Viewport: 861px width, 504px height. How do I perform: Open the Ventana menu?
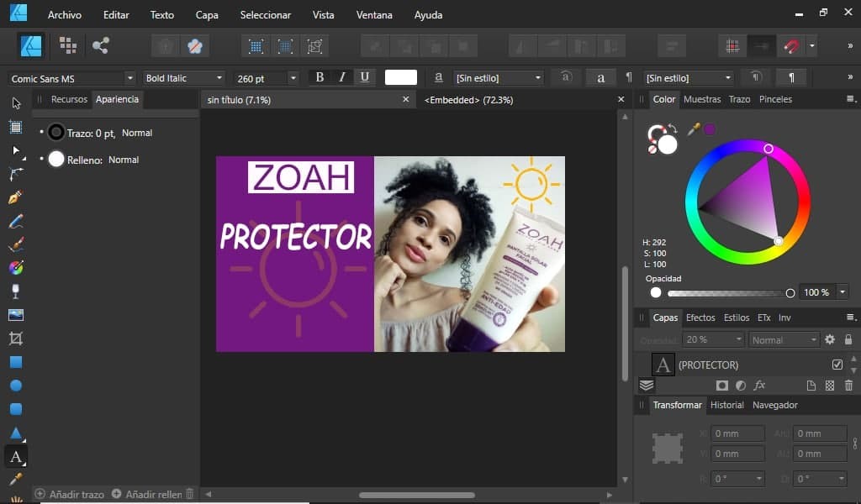(374, 15)
